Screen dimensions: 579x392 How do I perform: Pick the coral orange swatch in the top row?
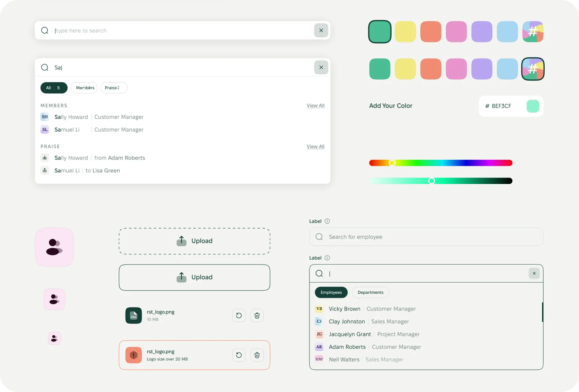coord(431,32)
